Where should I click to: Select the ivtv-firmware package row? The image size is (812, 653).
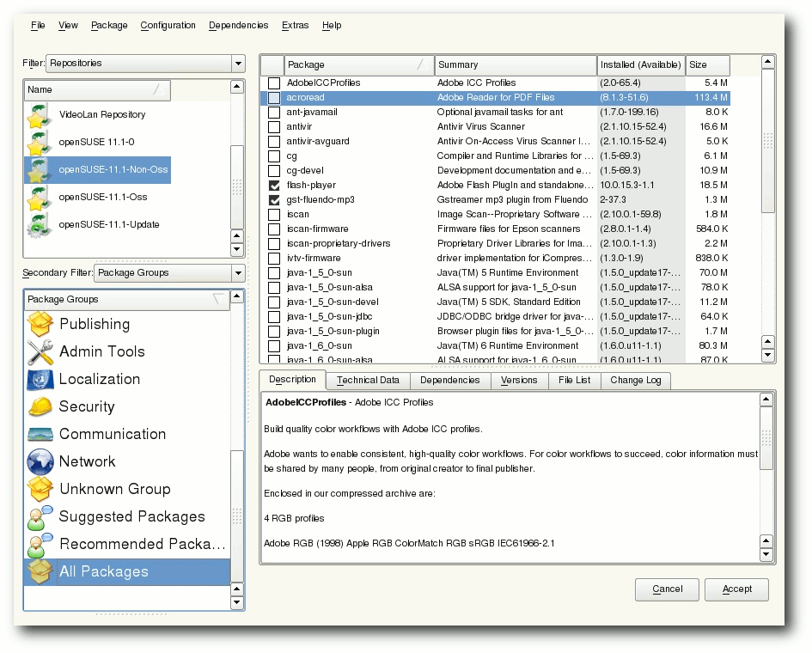pos(496,259)
